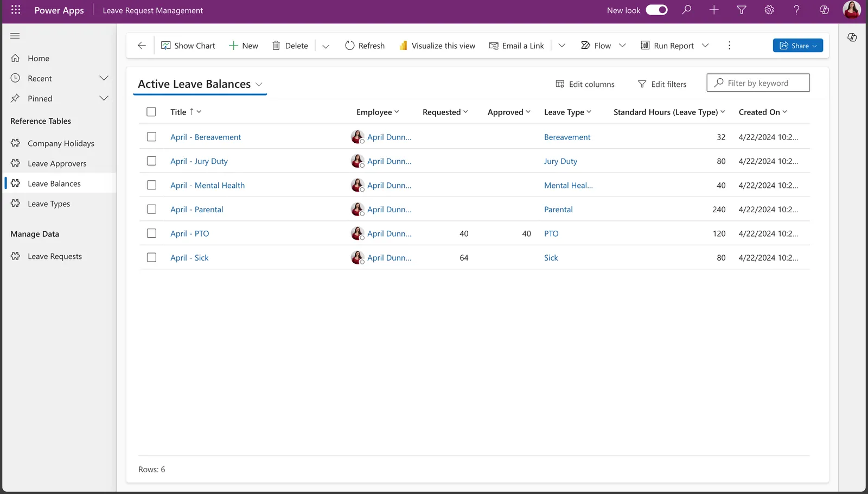Toggle the New look switch

pos(656,10)
